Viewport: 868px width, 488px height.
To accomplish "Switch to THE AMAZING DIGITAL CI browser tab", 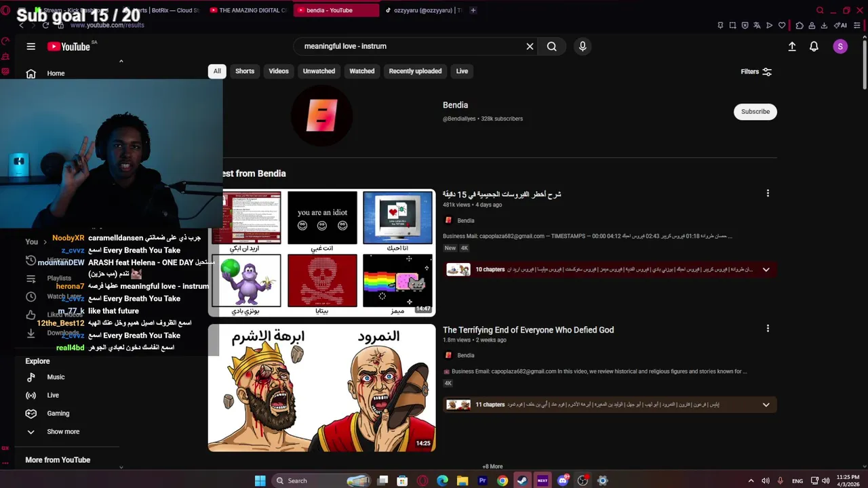I will pyautogui.click(x=249, y=10).
